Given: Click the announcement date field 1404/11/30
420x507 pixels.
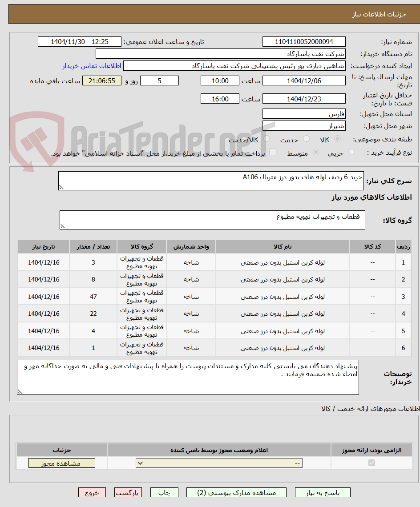Looking at the screenshot, I should 80,42.
